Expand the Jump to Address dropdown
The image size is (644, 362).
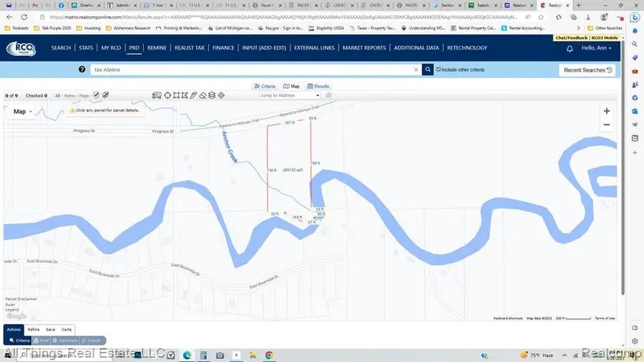[318, 95]
